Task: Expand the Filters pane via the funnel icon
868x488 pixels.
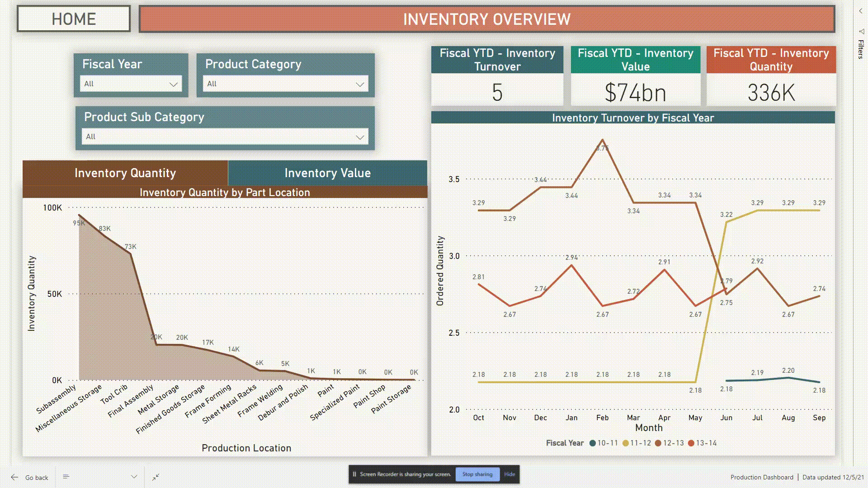Action: click(x=859, y=32)
